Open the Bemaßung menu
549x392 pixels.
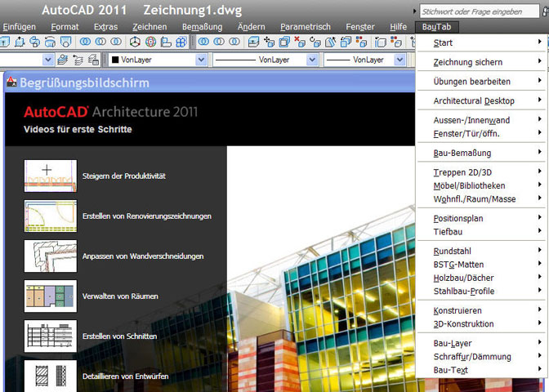(x=202, y=27)
